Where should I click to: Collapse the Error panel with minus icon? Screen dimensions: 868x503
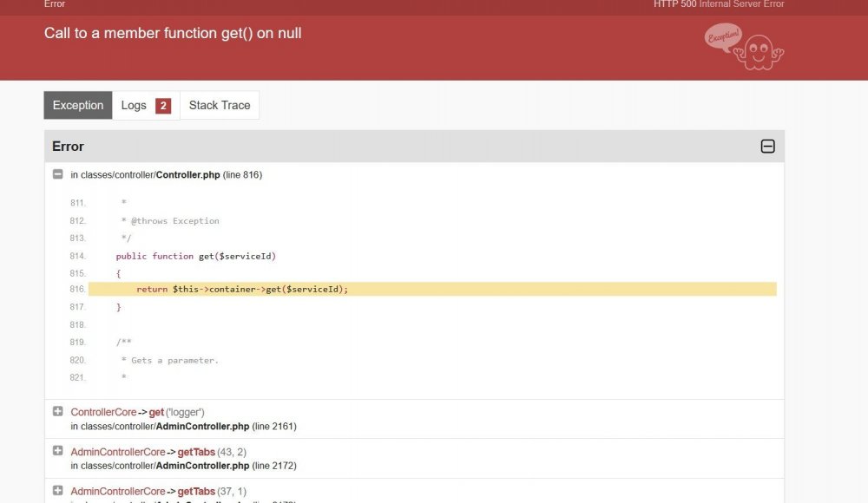767,146
